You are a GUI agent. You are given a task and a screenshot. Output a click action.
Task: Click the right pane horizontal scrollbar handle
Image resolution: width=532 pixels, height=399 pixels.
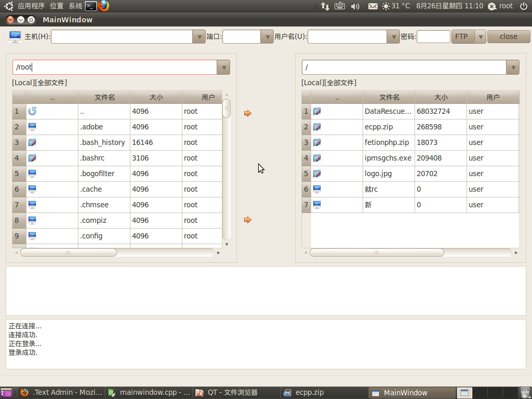[377, 252]
